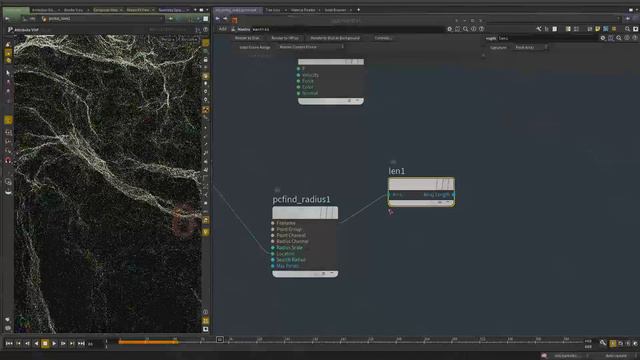Click the Point Group input port
This screenshot has width=640, height=360.
[273, 229]
